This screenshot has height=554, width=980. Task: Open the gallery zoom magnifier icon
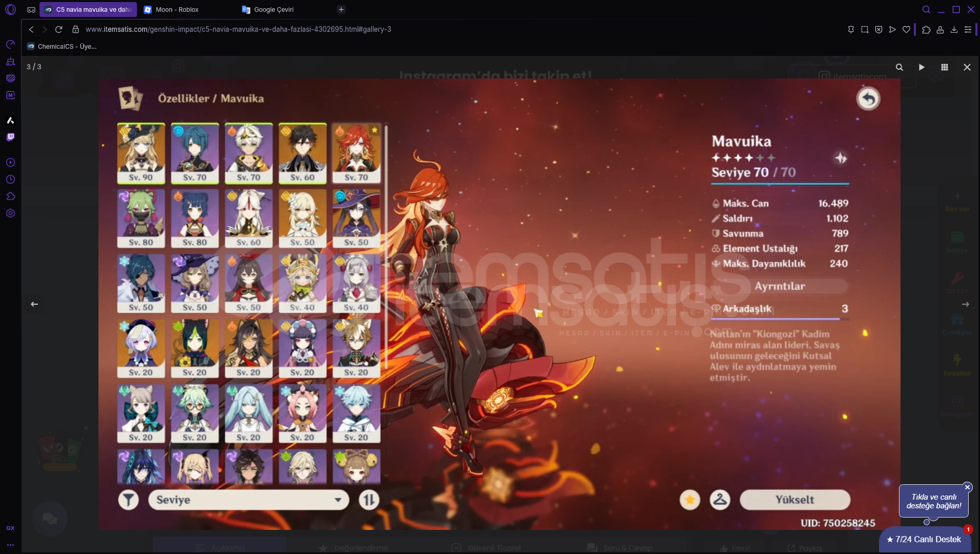tap(899, 67)
